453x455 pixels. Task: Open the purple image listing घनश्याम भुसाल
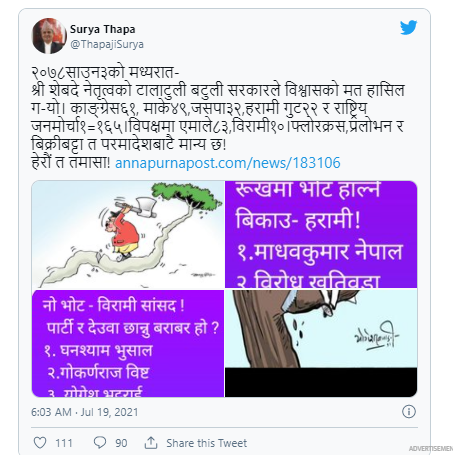click(128, 343)
